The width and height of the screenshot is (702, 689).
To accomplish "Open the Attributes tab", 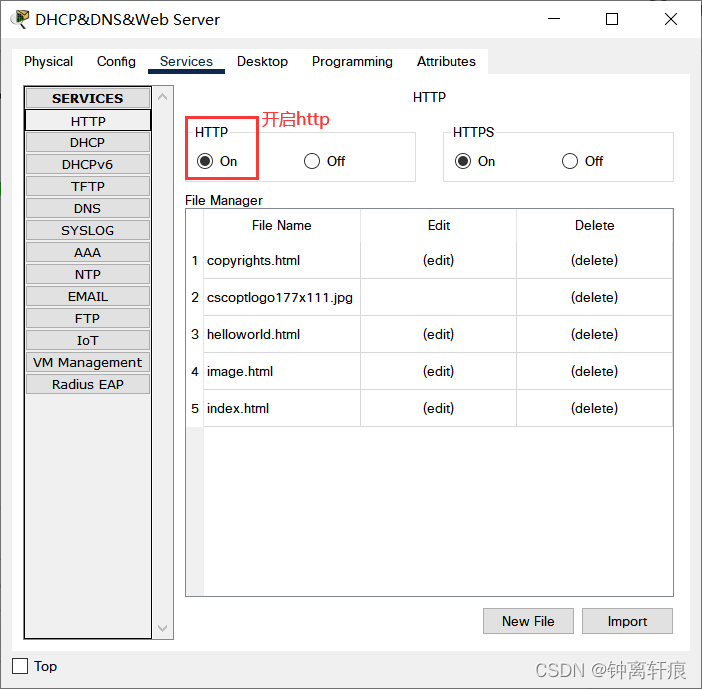I will tap(446, 61).
